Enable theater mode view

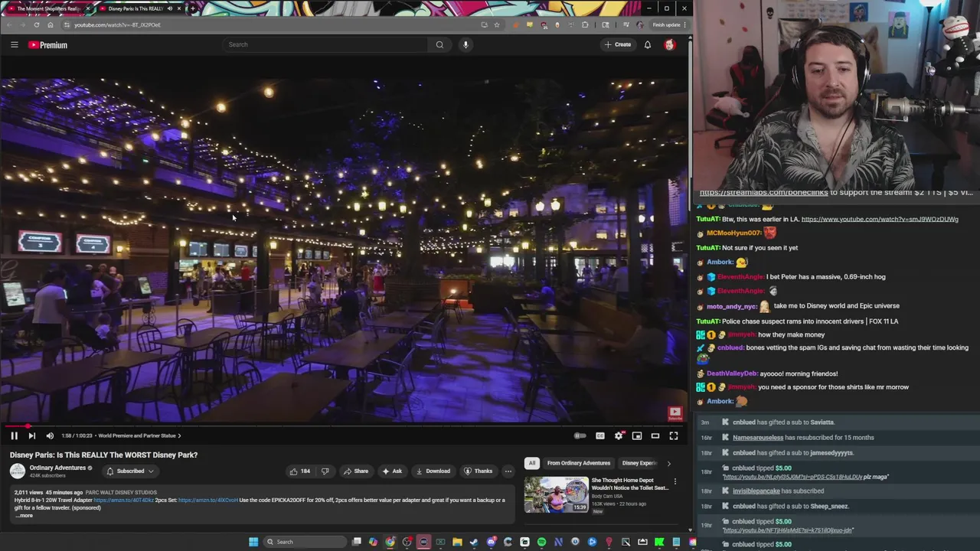click(x=655, y=435)
